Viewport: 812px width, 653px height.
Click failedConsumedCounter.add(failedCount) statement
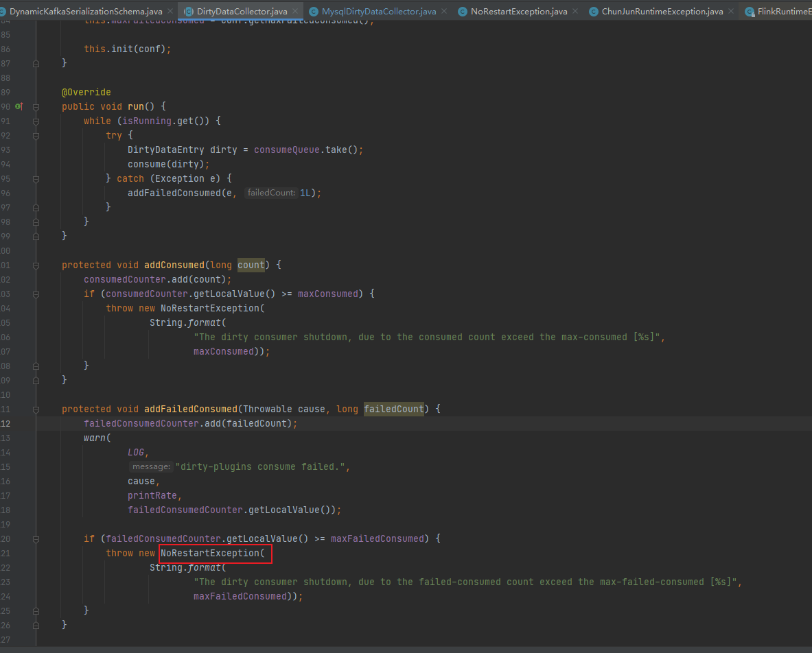click(x=191, y=423)
